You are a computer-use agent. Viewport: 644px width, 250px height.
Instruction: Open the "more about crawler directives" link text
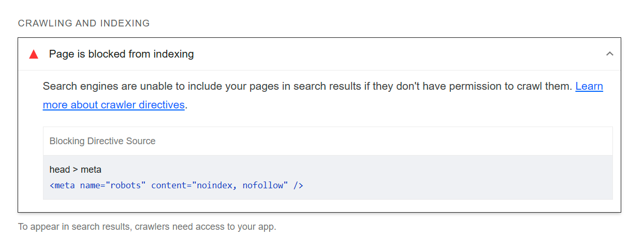pyautogui.click(x=113, y=105)
